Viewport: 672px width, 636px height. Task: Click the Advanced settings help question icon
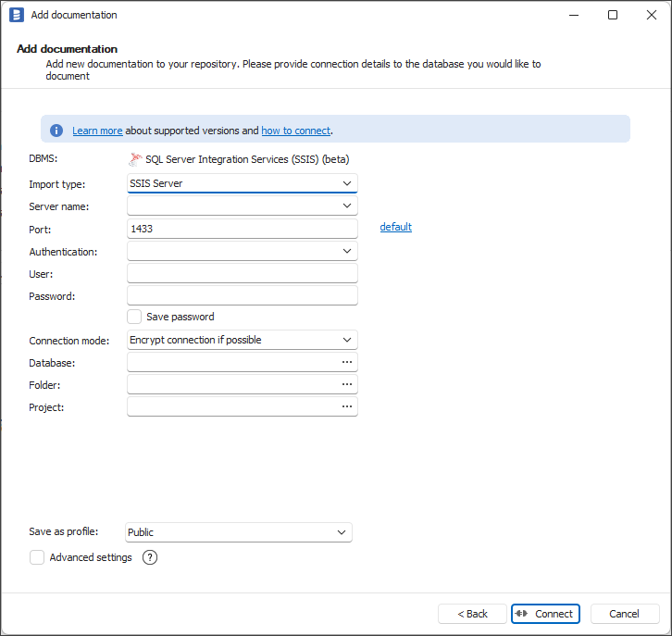coord(150,557)
